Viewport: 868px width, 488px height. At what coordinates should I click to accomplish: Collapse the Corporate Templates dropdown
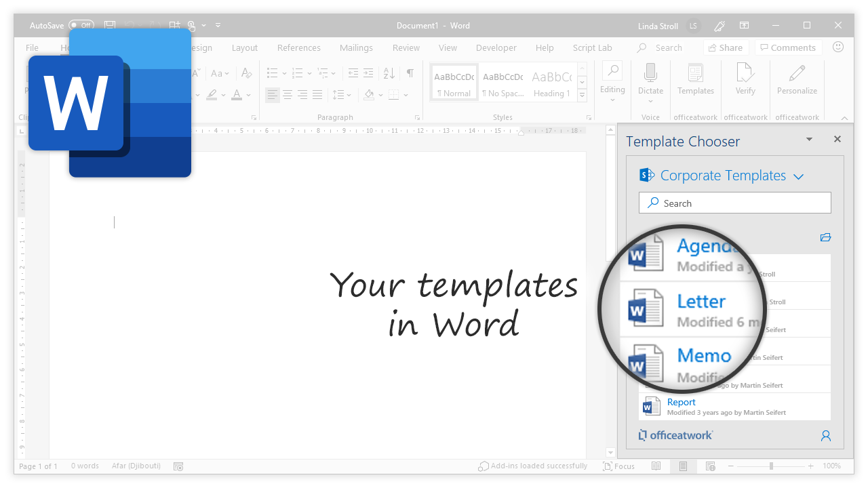coord(798,176)
